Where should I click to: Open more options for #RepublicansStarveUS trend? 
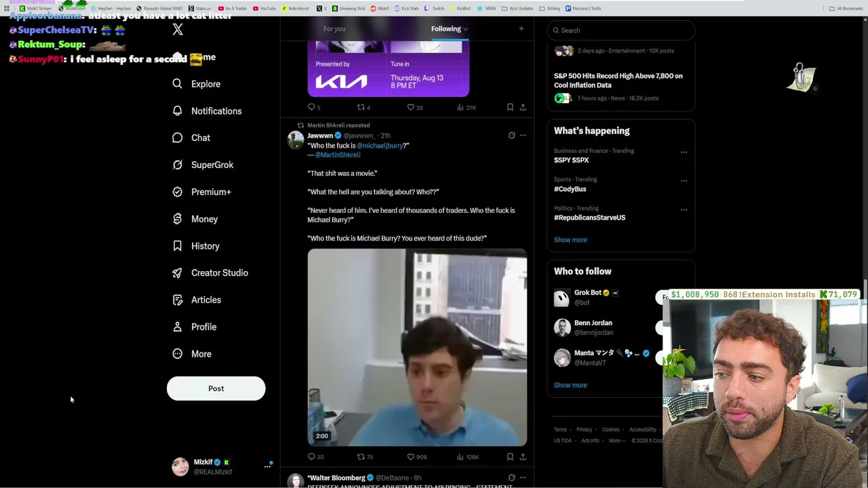tap(684, 209)
